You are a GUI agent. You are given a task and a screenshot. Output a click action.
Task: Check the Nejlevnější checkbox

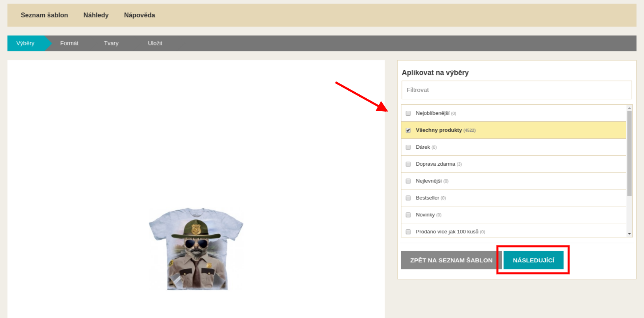click(x=408, y=181)
